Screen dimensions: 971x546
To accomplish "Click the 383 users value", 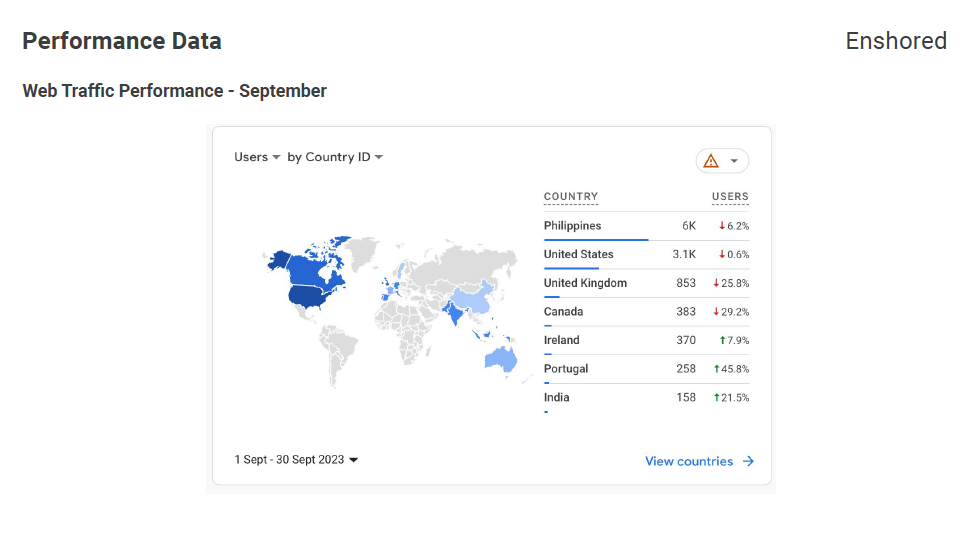I will [x=686, y=311].
